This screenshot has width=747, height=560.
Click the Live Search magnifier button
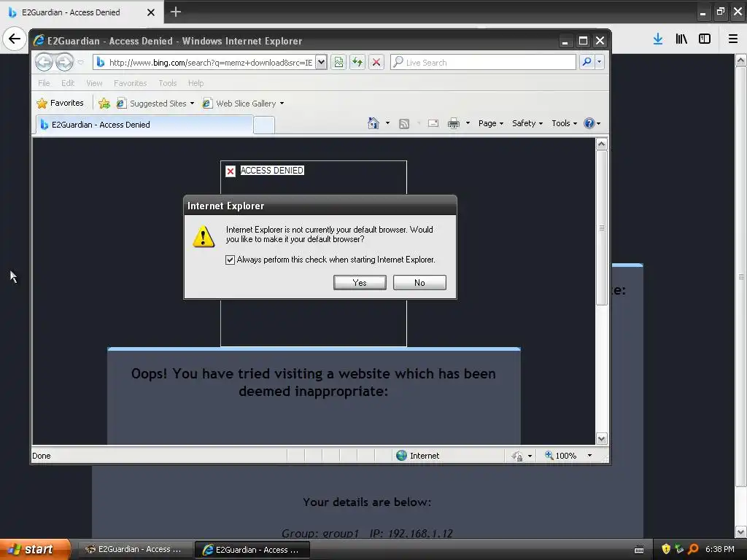click(x=587, y=62)
